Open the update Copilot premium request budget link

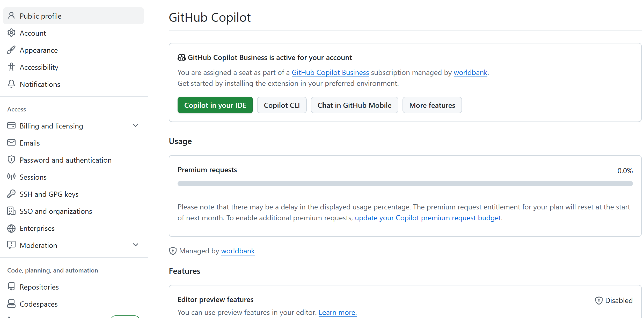click(428, 218)
